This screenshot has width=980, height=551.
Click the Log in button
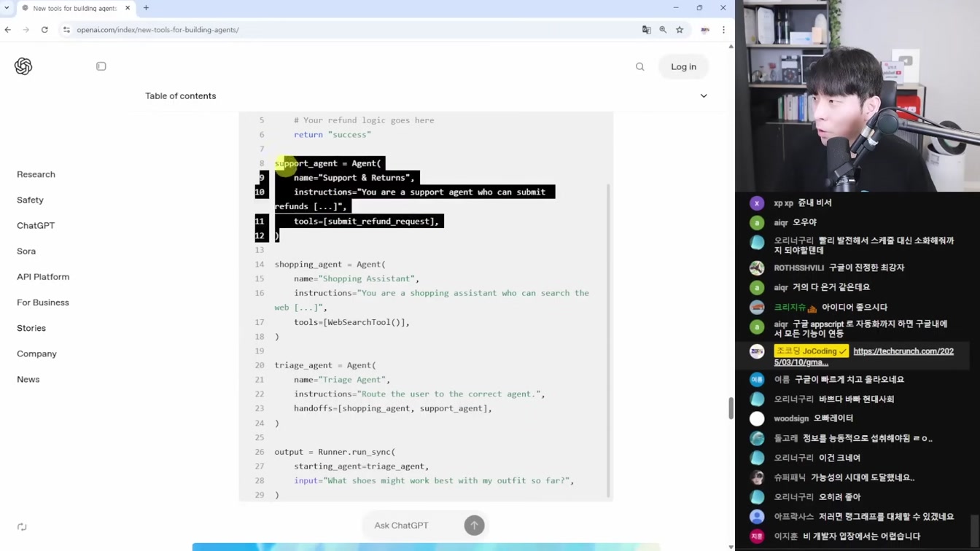[x=683, y=66]
